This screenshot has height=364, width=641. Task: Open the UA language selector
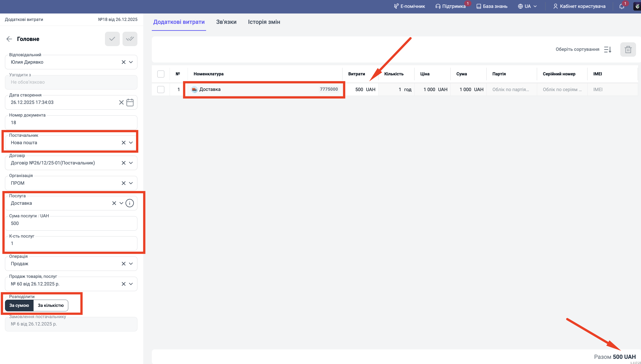tap(527, 6)
